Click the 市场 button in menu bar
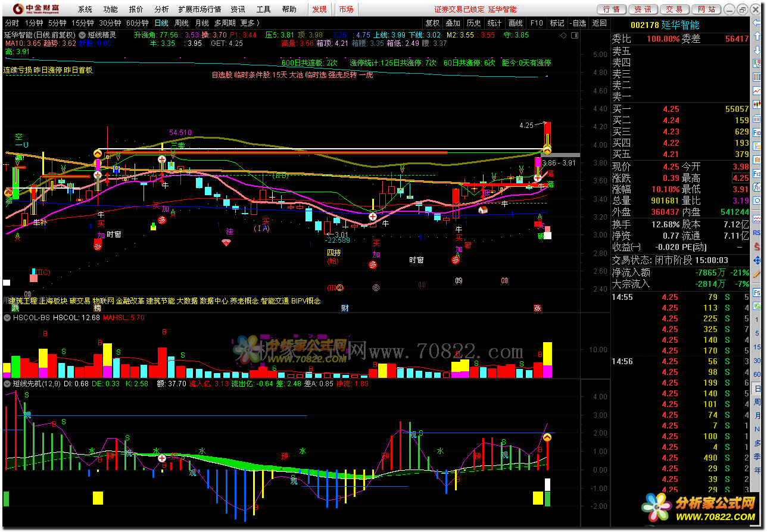Viewport: 767px width, 532px height. click(x=346, y=10)
